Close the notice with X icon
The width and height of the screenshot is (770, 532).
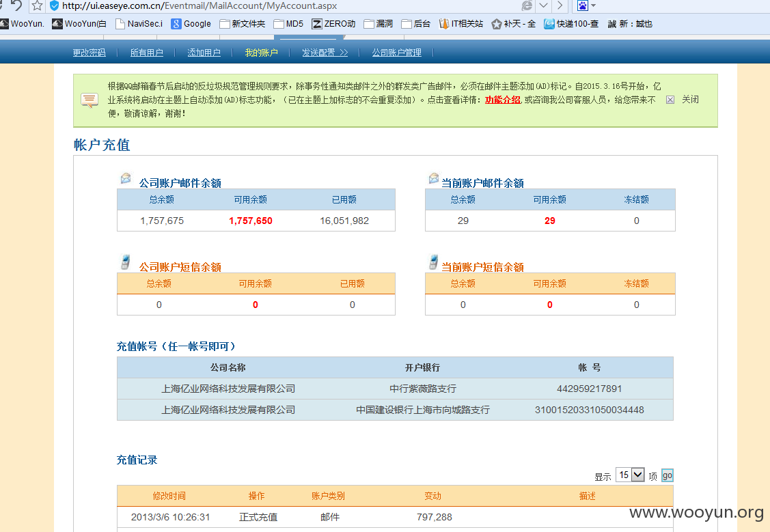pyautogui.click(x=670, y=100)
